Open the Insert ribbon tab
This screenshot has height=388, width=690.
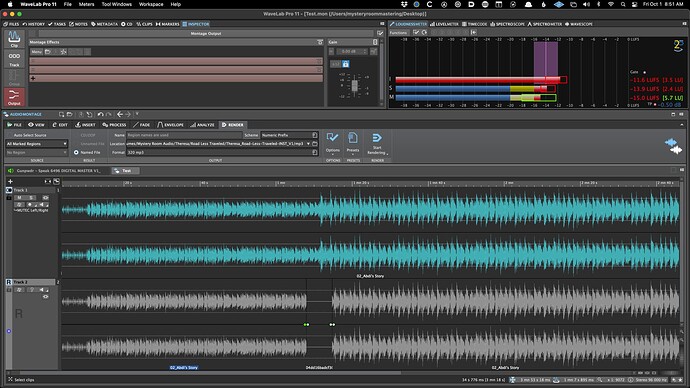click(x=85, y=125)
